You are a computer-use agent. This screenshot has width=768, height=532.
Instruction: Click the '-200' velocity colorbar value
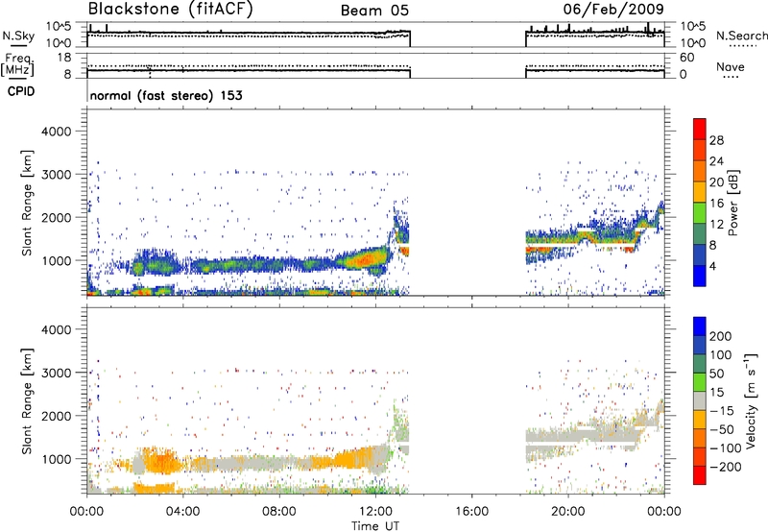pyautogui.click(x=725, y=467)
